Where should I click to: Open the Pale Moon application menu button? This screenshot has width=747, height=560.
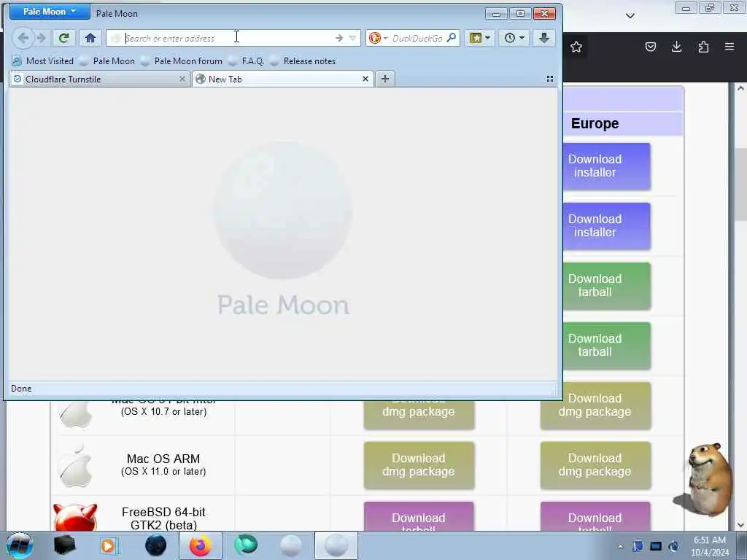50,12
